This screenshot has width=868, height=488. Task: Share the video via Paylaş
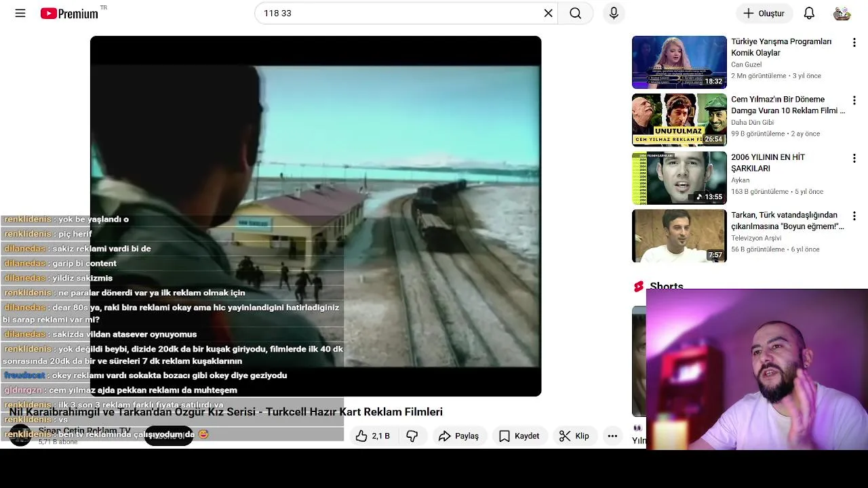[x=459, y=436]
